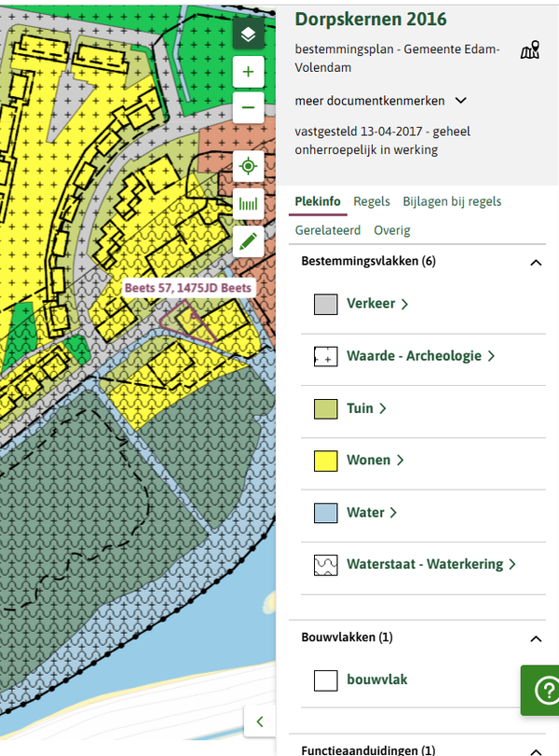This screenshot has height=756, width=559.
Task: Open Waarde - Archeologie details
Action: (x=420, y=356)
